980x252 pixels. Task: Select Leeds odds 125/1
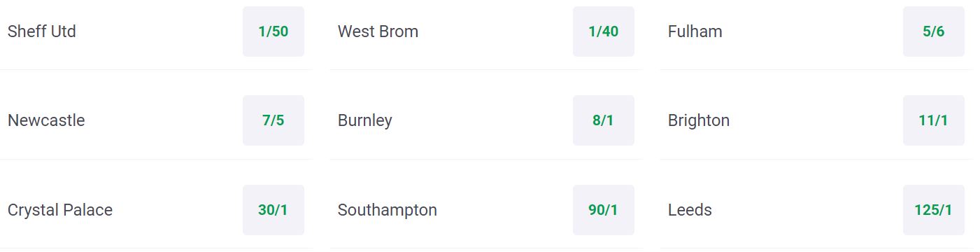coord(934,210)
